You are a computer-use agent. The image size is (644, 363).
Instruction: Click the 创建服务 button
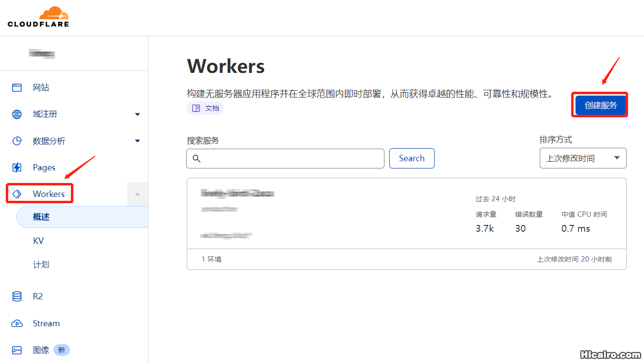(x=601, y=105)
